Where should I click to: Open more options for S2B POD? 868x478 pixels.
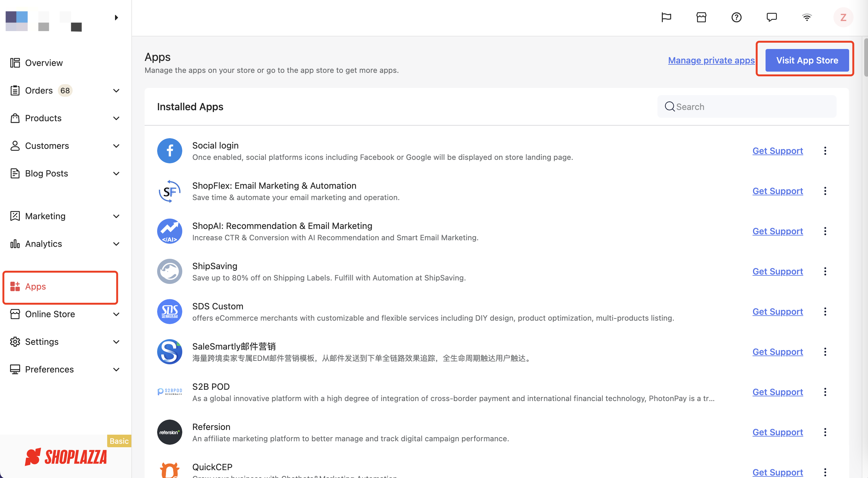825,392
